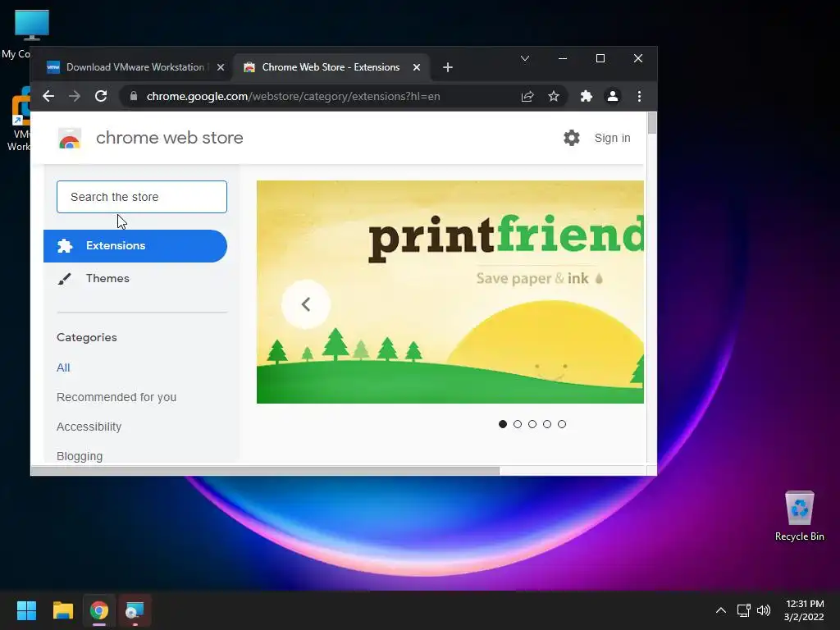Viewport: 840px width, 630px height.
Task: Select the Recycle Bin desktop icon
Action: click(x=799, y=516)
